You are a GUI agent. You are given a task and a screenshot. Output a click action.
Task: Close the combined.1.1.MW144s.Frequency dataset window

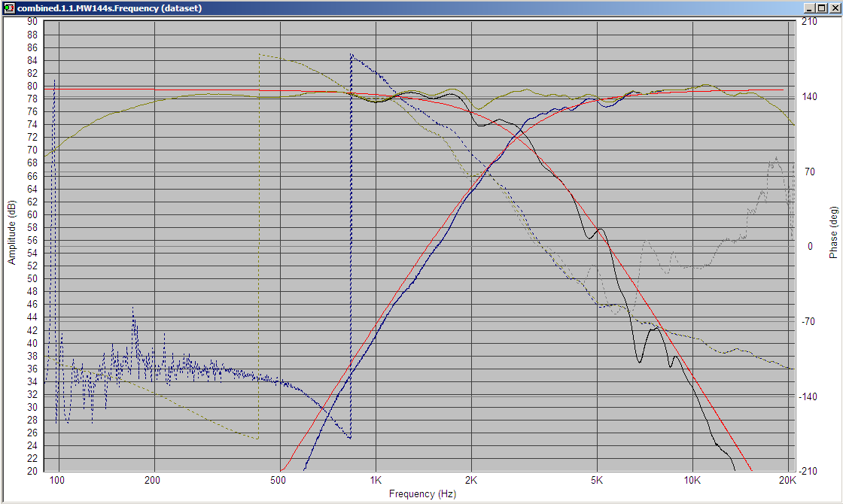pos(834,8)
